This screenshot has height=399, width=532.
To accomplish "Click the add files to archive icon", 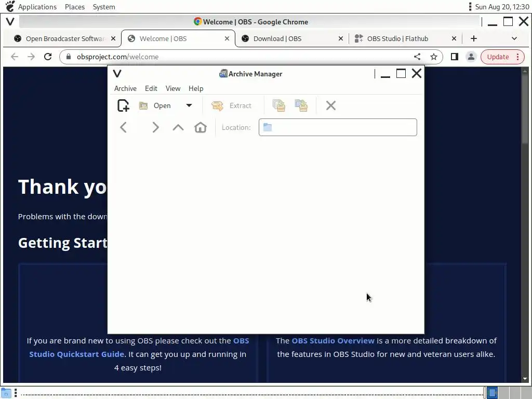I will coord(279,105).
